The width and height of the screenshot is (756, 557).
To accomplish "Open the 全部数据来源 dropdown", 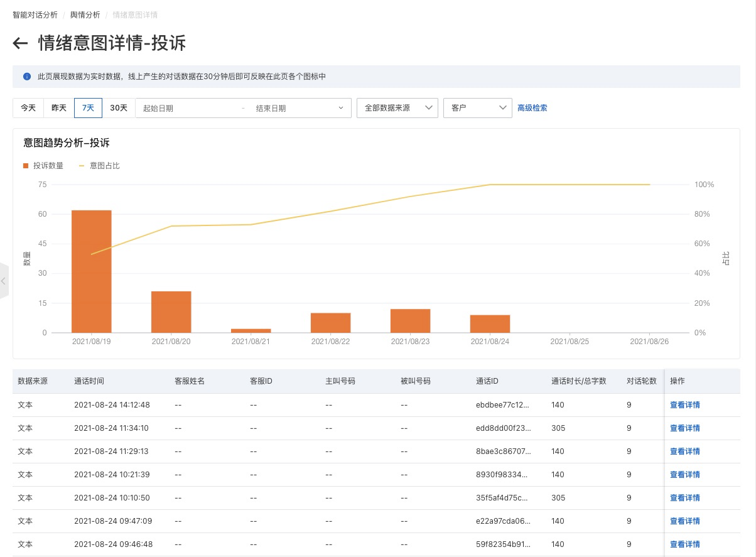I will (397, 108).
